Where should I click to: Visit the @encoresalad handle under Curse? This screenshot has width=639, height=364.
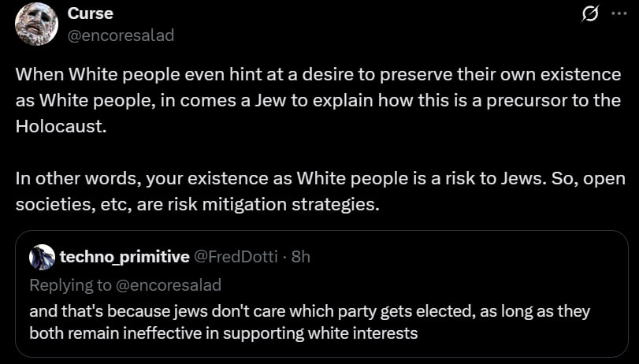click(121, 35)
